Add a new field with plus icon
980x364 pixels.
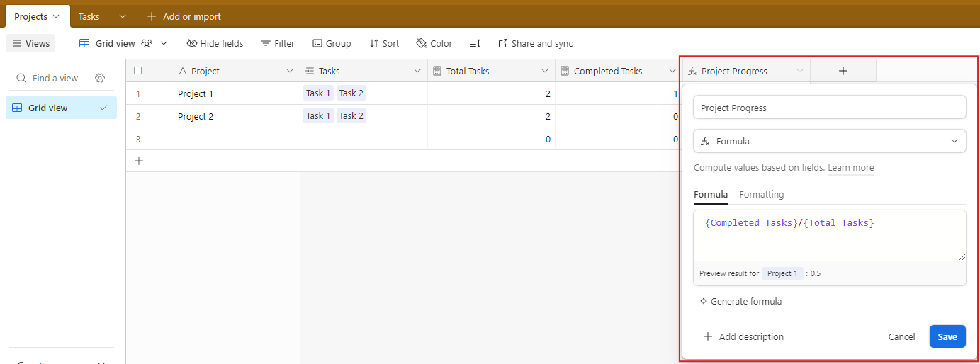click(x=843, y=71)
